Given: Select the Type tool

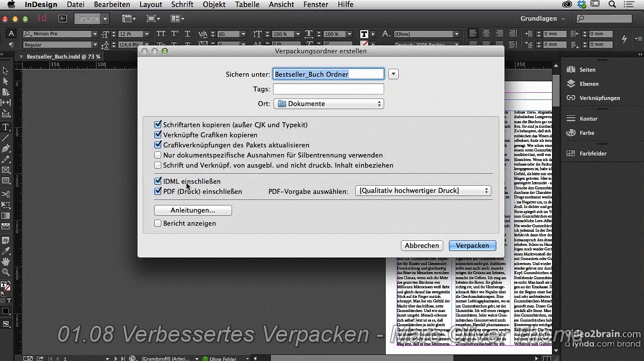Looking at the screenshot, I should pyautogui.click(x=6, y=127).
